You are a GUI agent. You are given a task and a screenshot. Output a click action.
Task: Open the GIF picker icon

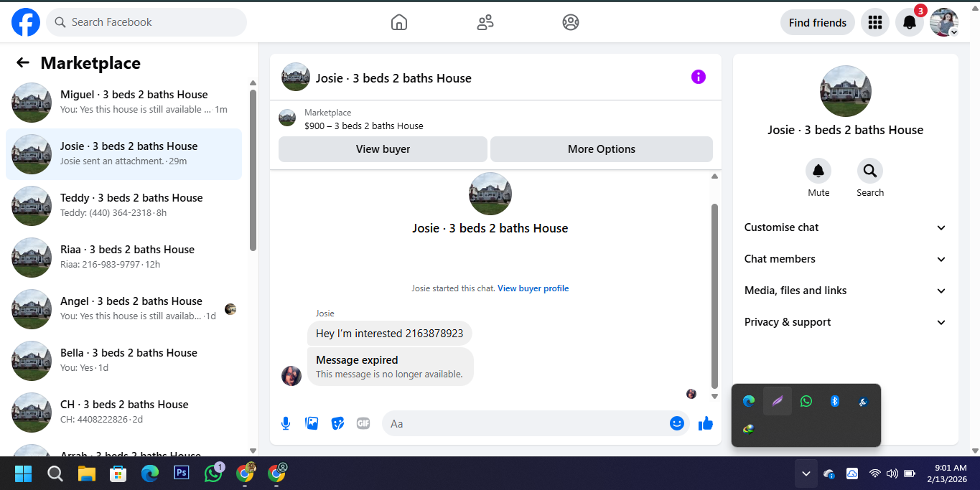[363, 423]
